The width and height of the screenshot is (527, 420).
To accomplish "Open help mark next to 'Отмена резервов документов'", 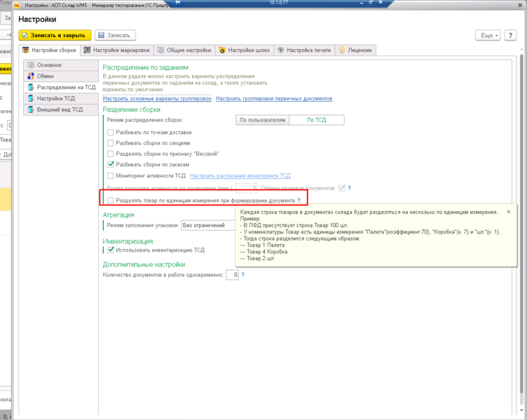I will tap(349, 188).
